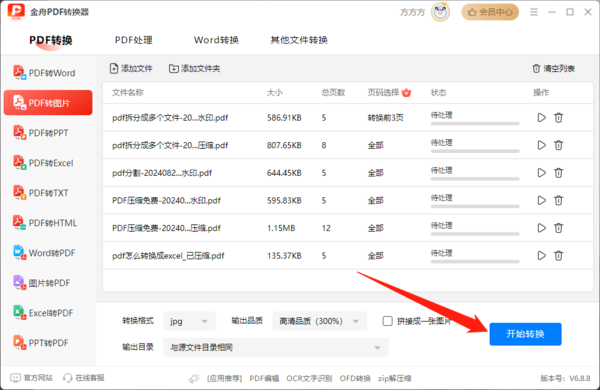The image size is (600, 390).
Task: Click the play icon for the 807.65KB file
Action: click(541, 145)
